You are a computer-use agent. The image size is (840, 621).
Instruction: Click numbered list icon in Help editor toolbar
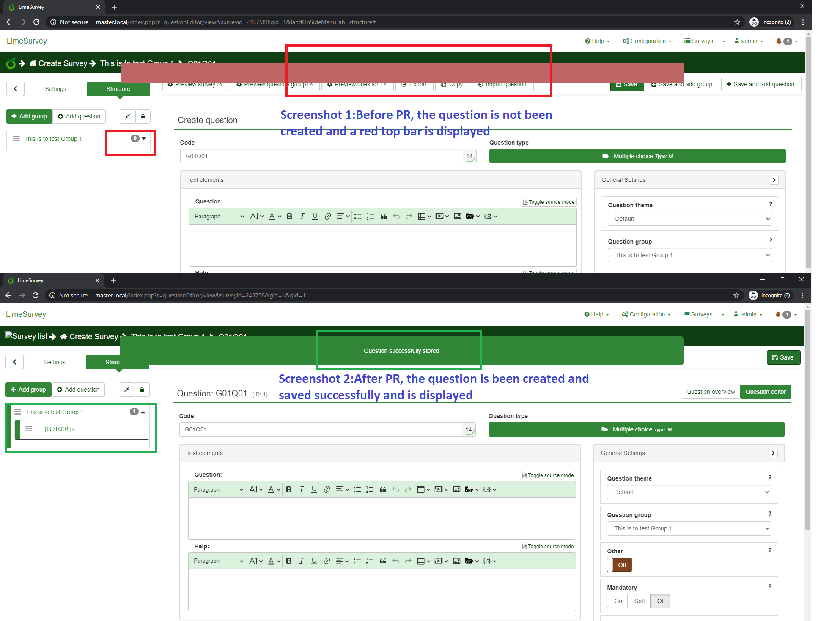[x=370, y=561]
